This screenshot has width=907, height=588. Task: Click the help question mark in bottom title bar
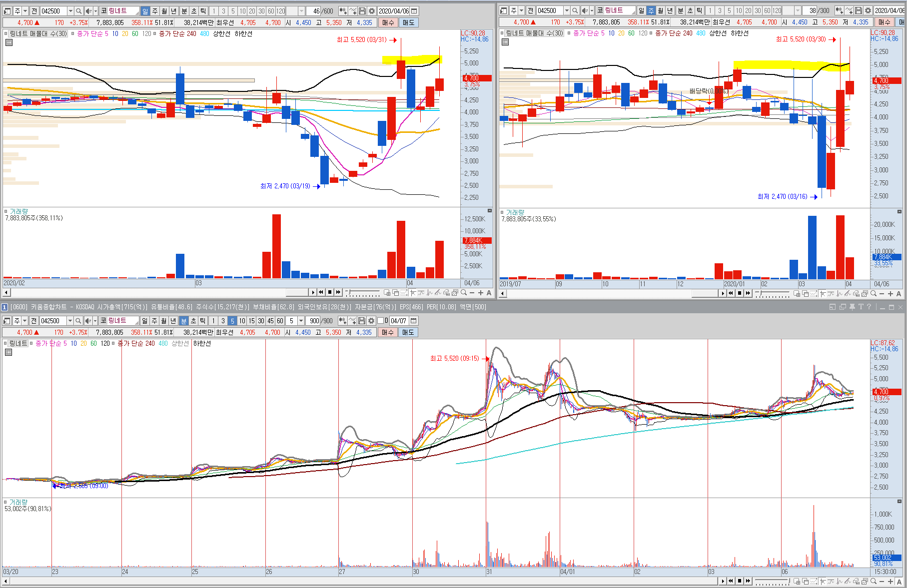[x=869, y=307]
